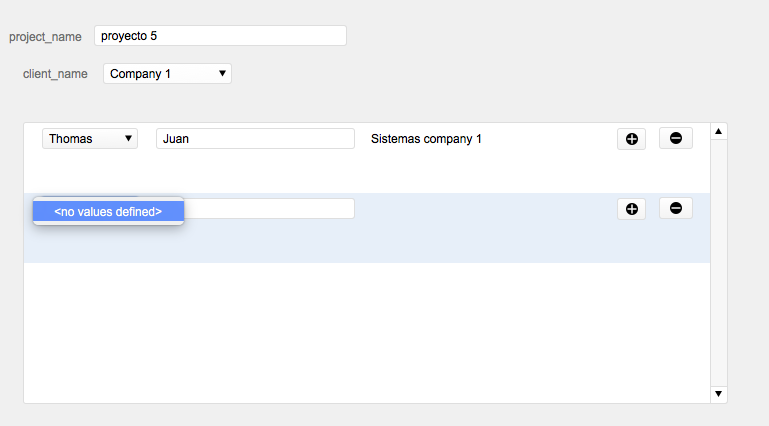Add a row using the highlighted row's plus icon

point(631,209)
